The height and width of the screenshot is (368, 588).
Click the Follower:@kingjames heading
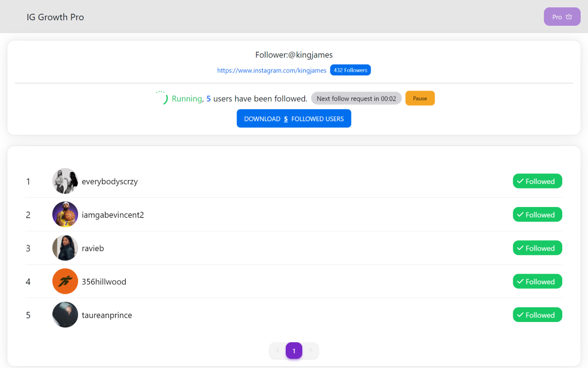tap(294, 55)
